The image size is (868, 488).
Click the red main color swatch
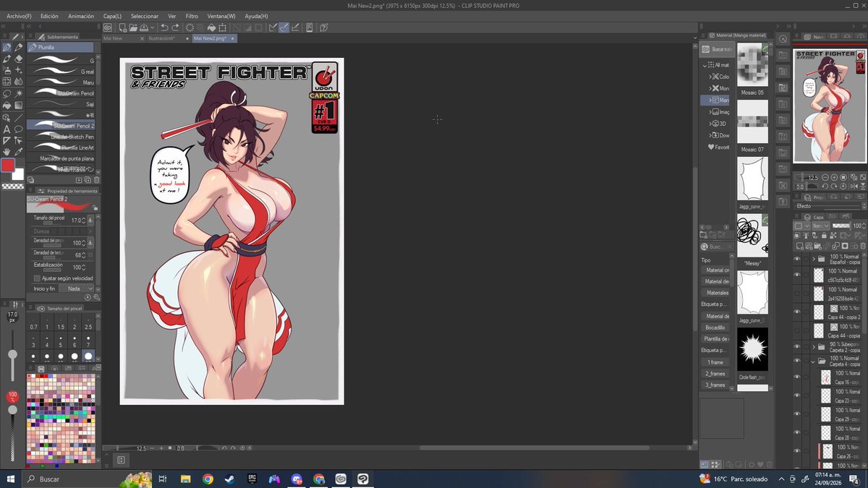pyautogui.click(x=8, y=166)
